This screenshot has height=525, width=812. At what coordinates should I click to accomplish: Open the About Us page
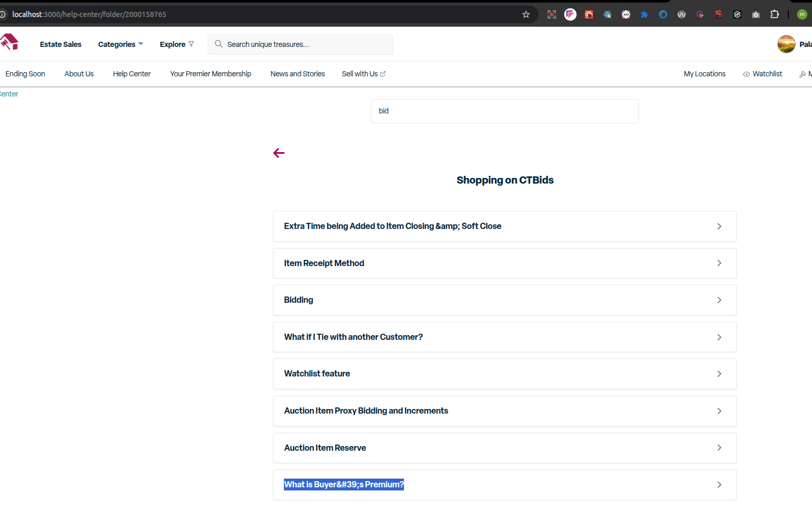pos(79,74)
